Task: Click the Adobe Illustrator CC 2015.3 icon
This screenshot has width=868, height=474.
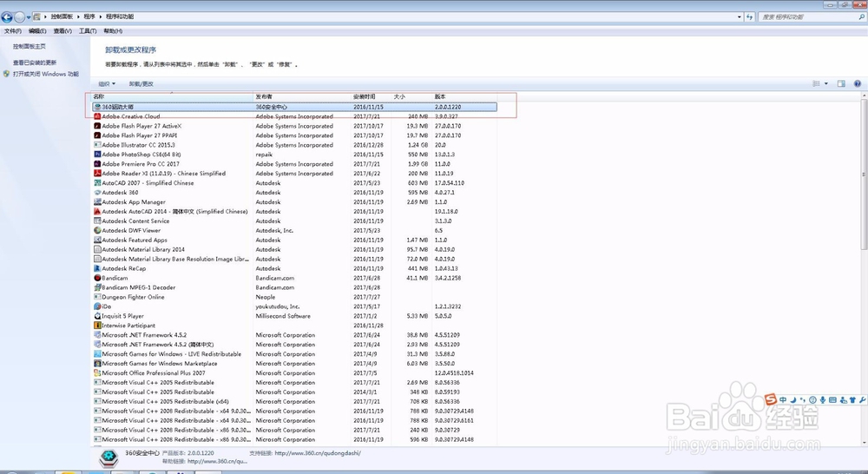Action: click(x=97, y=145)
